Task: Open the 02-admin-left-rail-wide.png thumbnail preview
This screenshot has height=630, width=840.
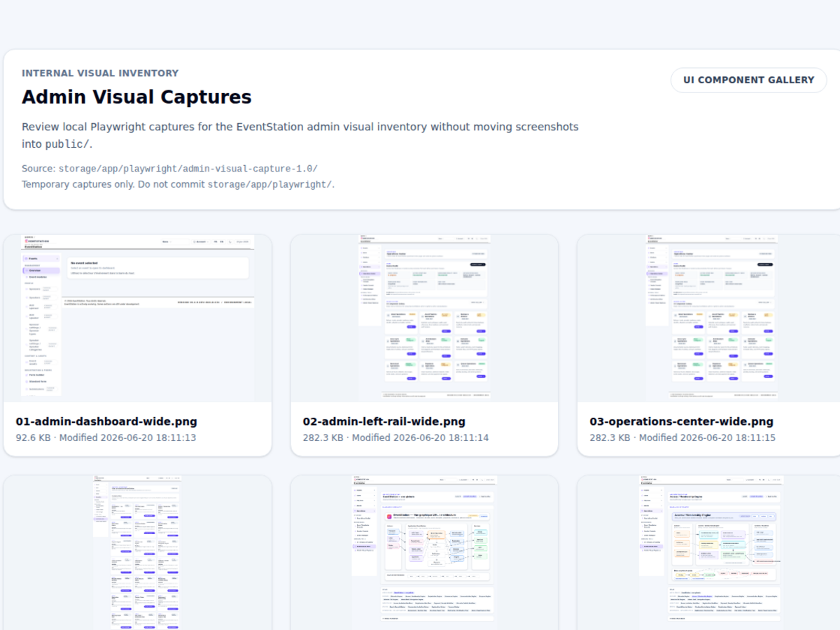Action: coord(424,318)
